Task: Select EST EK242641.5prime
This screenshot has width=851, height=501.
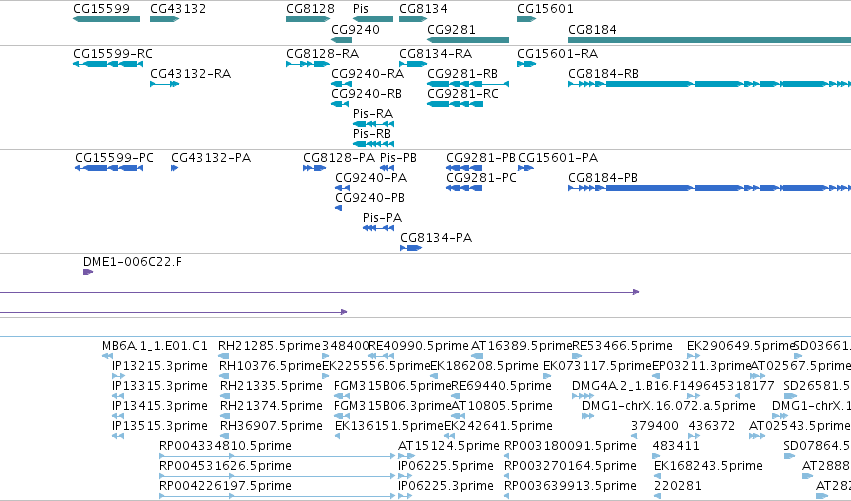Action: pyautogui.click(x=449, y=436)
